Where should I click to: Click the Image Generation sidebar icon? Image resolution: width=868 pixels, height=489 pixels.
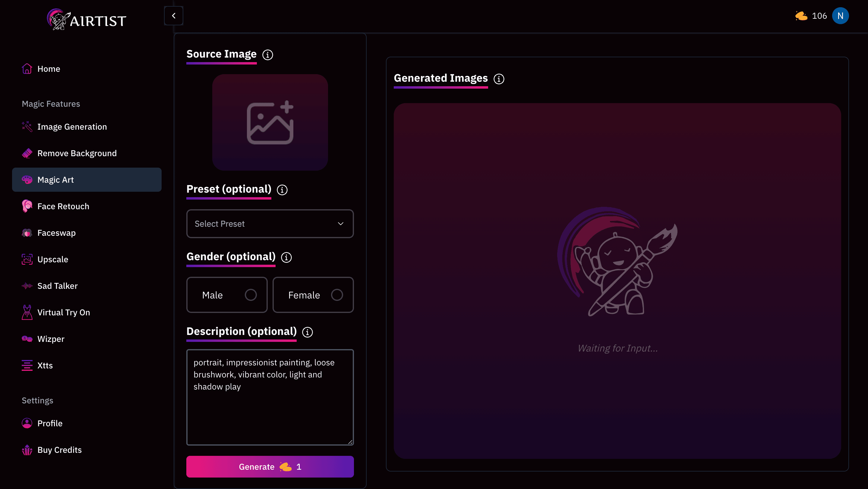26,126
